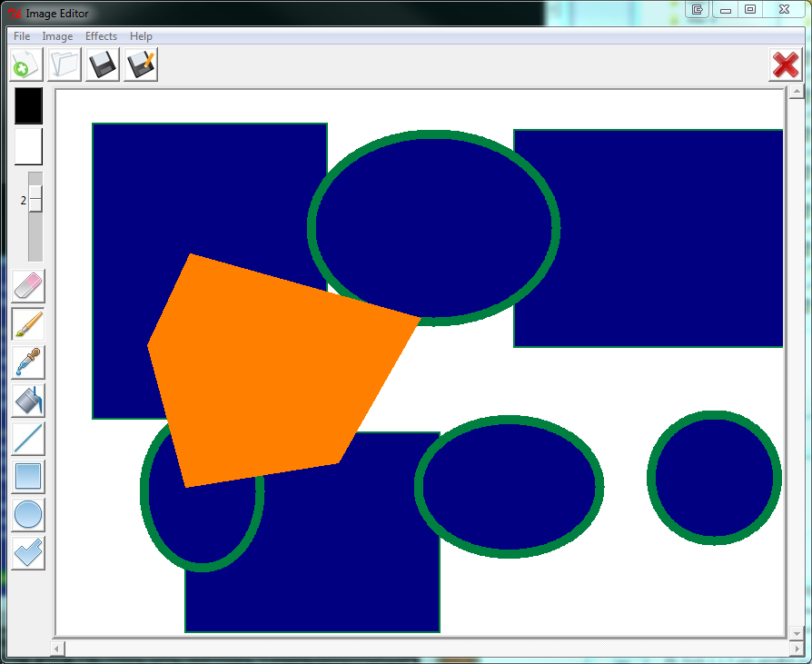Select the Paintbrush tool
The width and height of the screenshot is (812, 664).
coord(28,324)
